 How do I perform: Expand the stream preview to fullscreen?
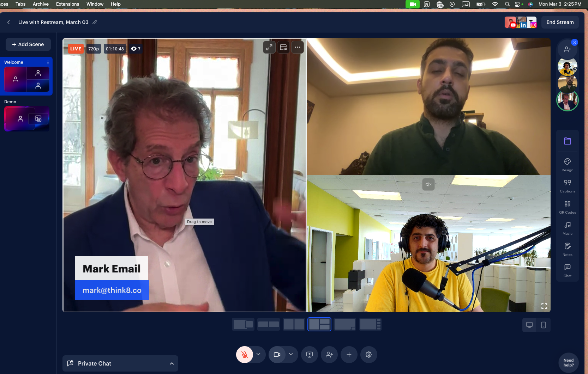(x=269, y=47)
